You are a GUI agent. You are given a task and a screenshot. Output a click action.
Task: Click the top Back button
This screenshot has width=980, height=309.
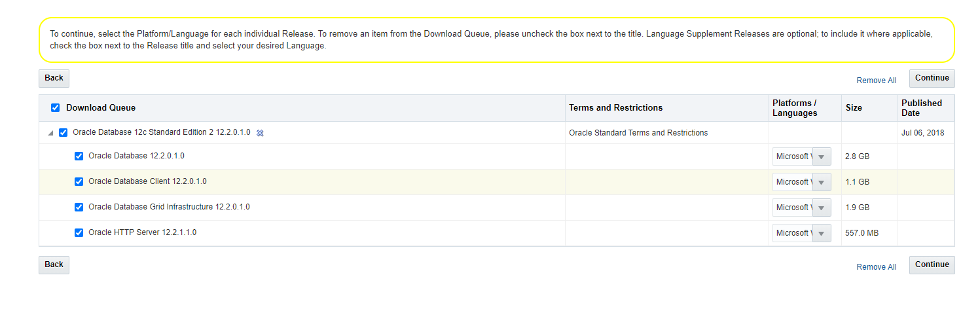tap(54, 78)
